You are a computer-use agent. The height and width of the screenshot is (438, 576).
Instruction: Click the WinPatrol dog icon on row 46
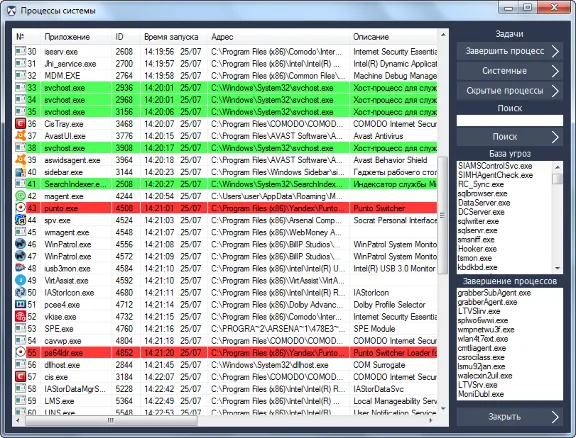[x=20, y=244]
